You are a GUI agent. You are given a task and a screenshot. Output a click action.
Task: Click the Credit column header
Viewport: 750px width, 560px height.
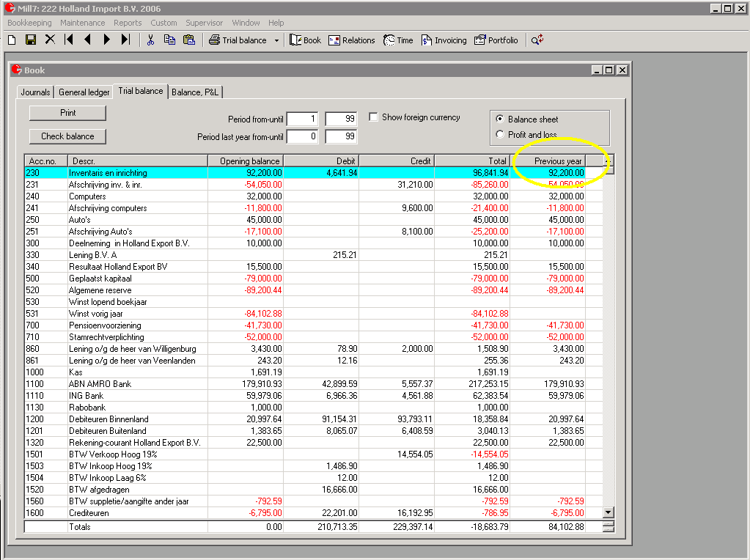(397, 161)
